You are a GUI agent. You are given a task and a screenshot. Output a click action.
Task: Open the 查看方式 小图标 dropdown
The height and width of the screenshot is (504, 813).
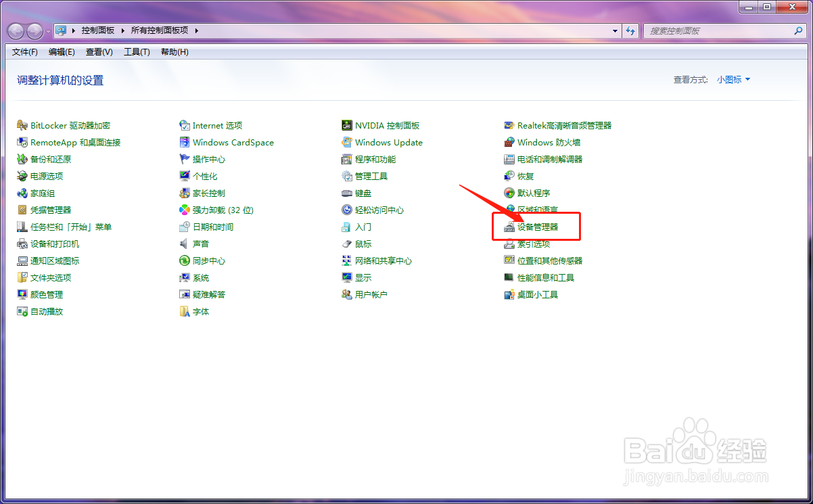pos(734,79)
